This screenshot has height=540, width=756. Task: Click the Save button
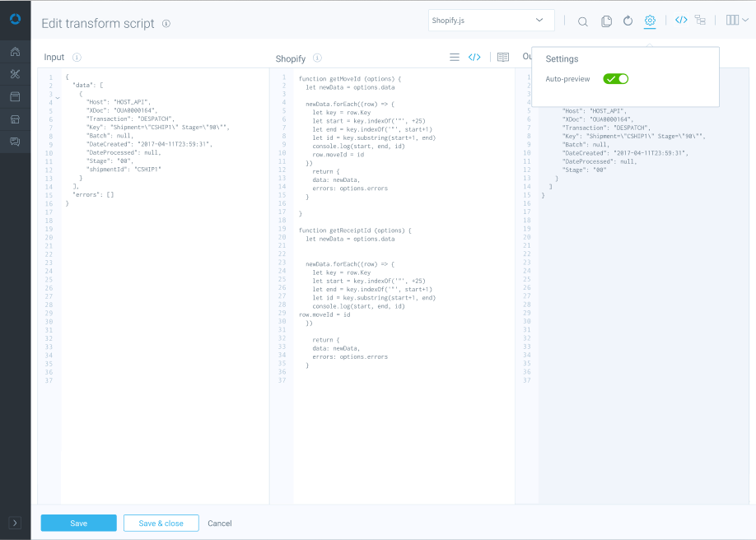(x=78, y=524)
